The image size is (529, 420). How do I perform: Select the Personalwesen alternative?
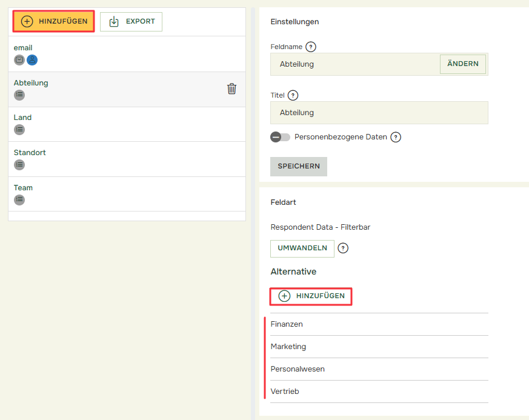click(379, 369)
